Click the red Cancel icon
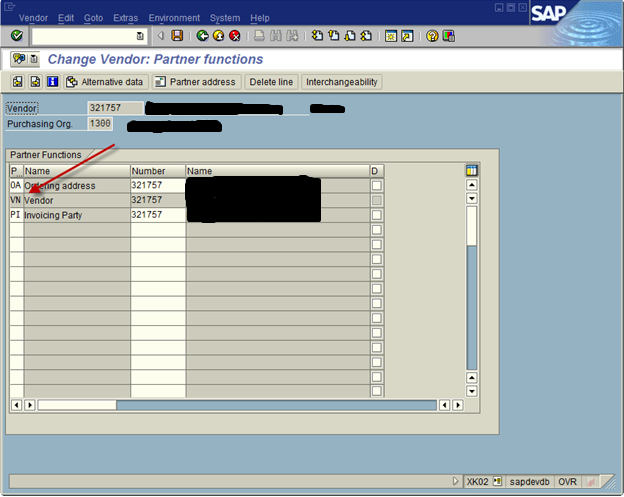Screen dimensions: 624x497 (235, 36)
